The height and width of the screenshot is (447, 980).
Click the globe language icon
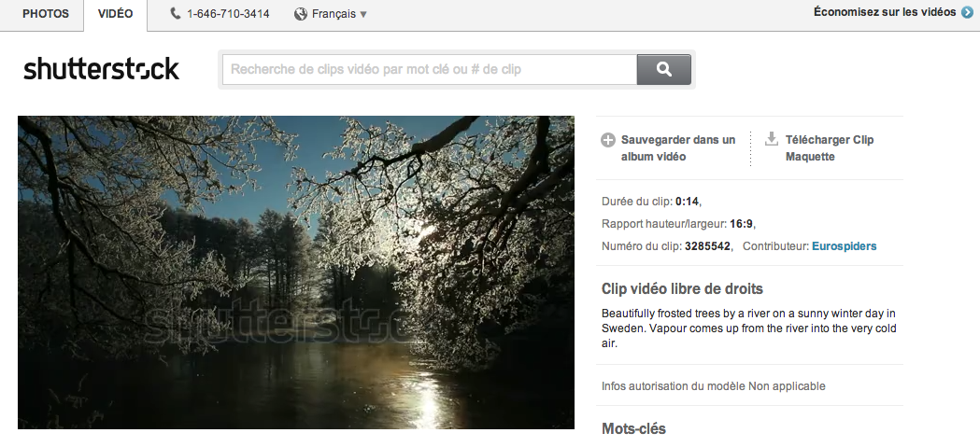[x=301, y=14]
